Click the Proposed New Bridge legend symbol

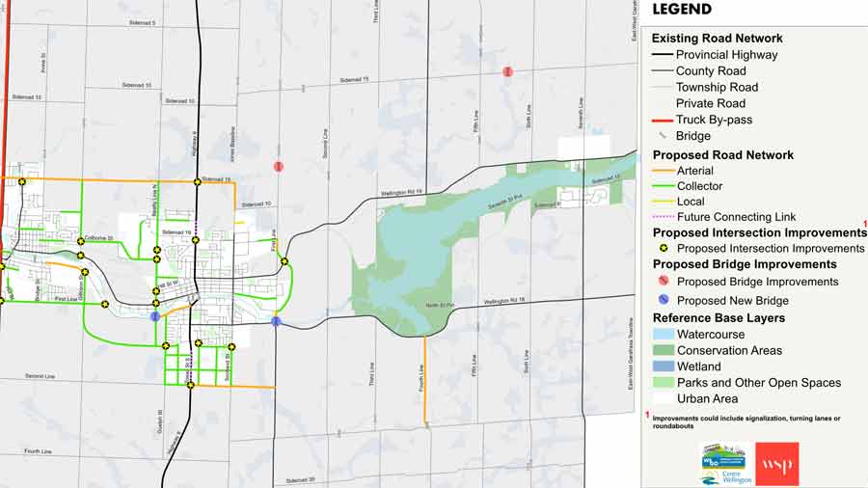[664, 299]
